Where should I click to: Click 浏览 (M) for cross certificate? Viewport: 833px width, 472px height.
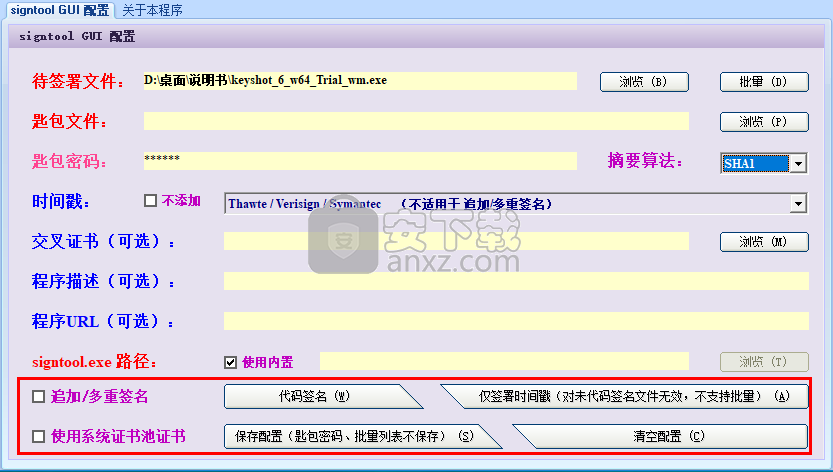point(764,242)
